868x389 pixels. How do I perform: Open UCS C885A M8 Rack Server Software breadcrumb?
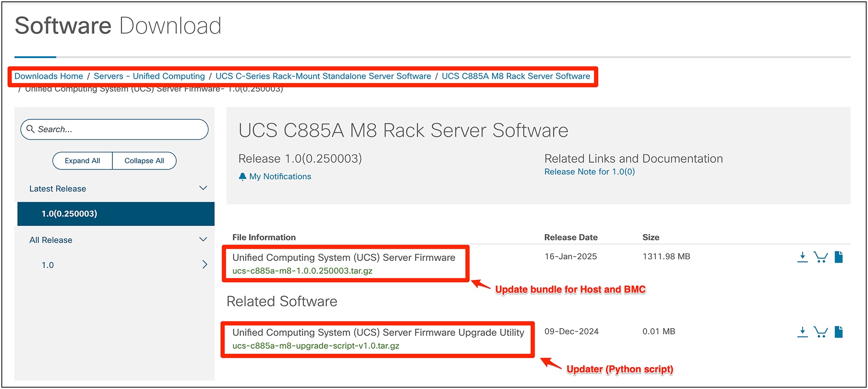pyautogui.click(x=516, y=76)
